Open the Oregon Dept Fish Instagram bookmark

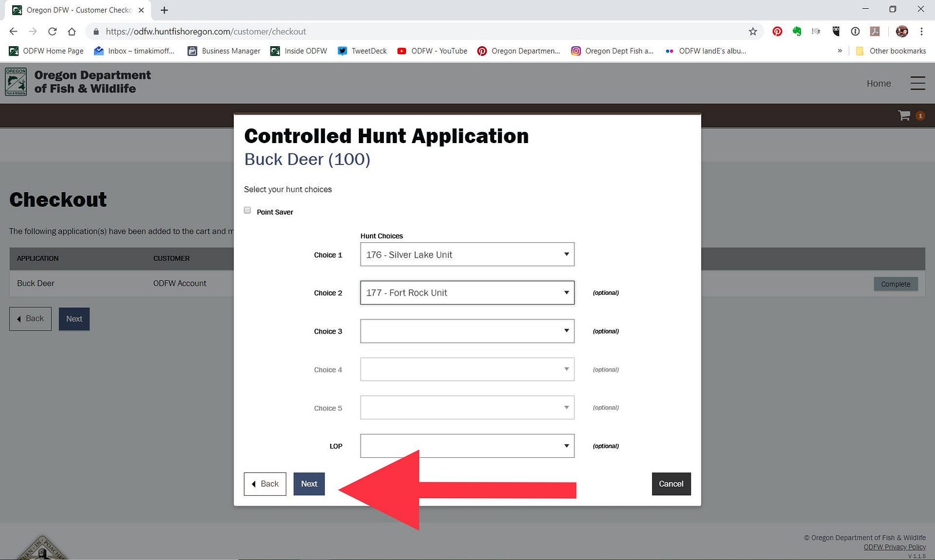click(612, 51)
